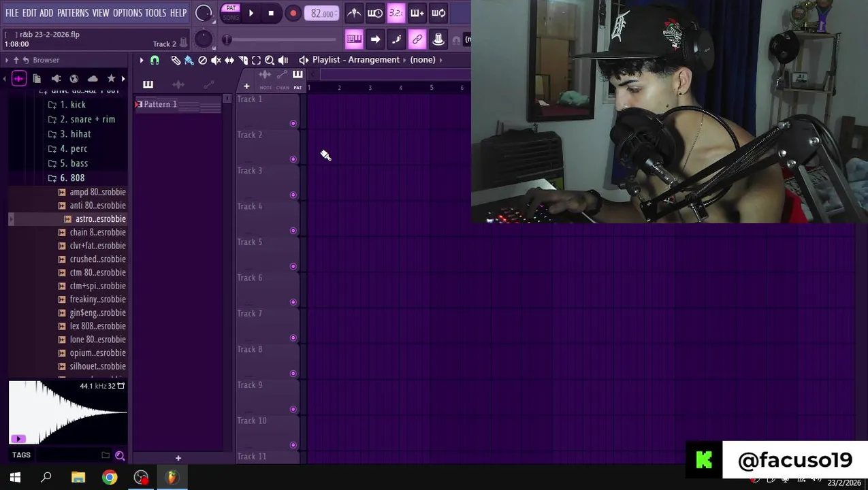The width and height of the screenshot is (868, 490).
Task: Start playback with Play button
Action: (251, 13)
